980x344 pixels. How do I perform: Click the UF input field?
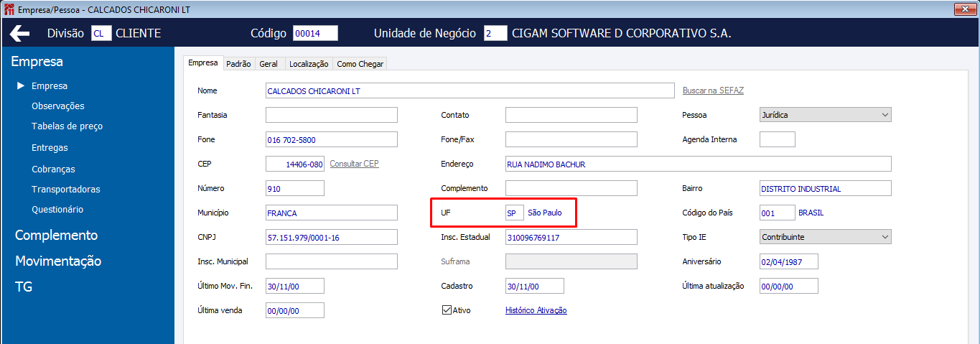(x=515, y=213)
